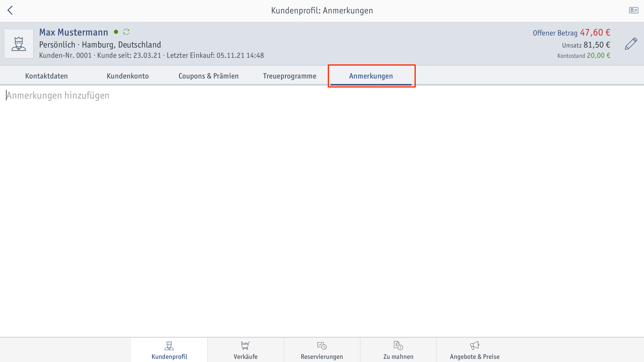The width and height of the screenshot is (644, 362).
Task: Open the Treueprogramme tab
Action: (290, 76)
